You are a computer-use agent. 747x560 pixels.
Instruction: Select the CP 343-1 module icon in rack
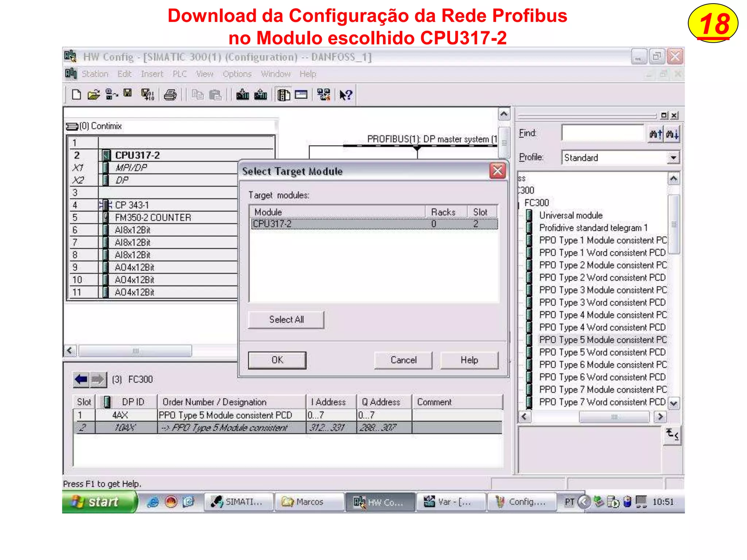point(105,205)
